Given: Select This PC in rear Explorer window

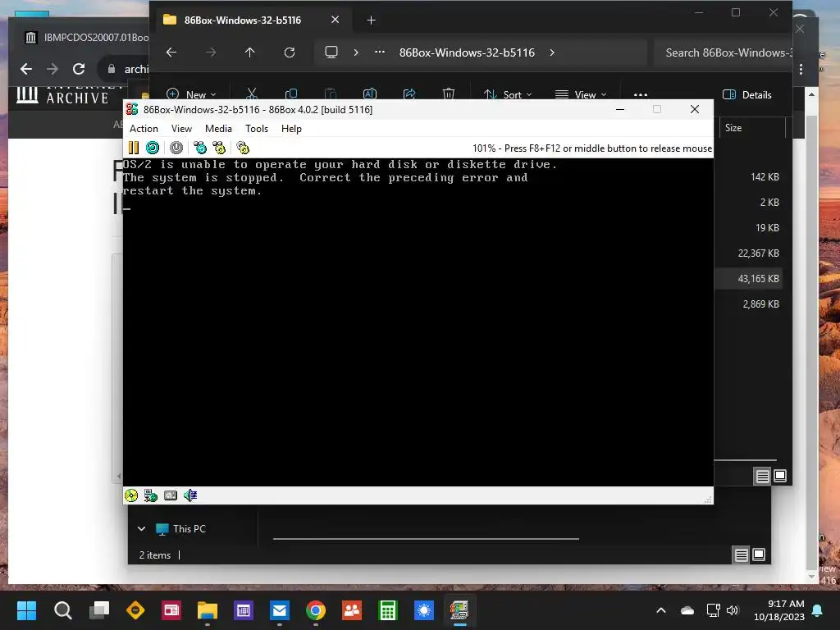Looking at the screenshot, I should click(189, 529).
